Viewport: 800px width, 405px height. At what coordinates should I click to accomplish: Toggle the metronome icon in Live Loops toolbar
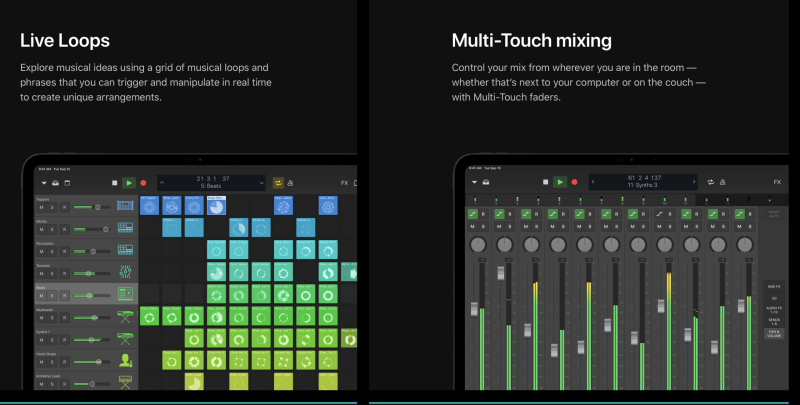[x=290, y=183]
